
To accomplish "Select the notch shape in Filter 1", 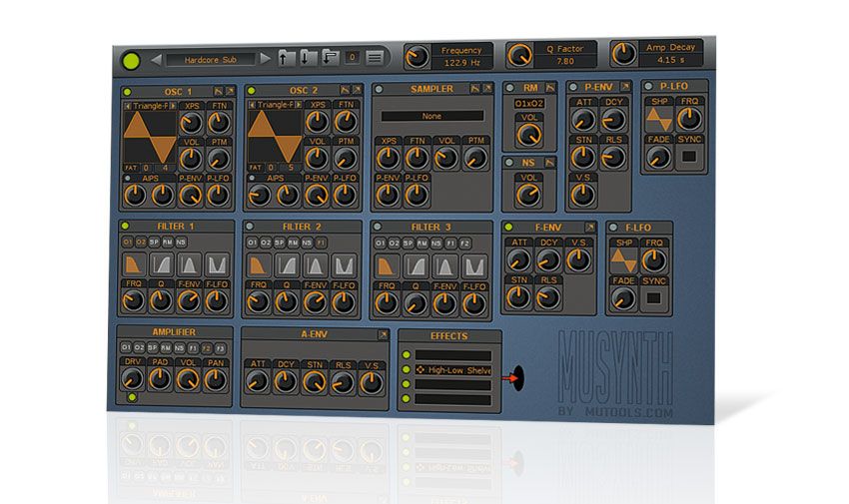I will tap(217, 264).
